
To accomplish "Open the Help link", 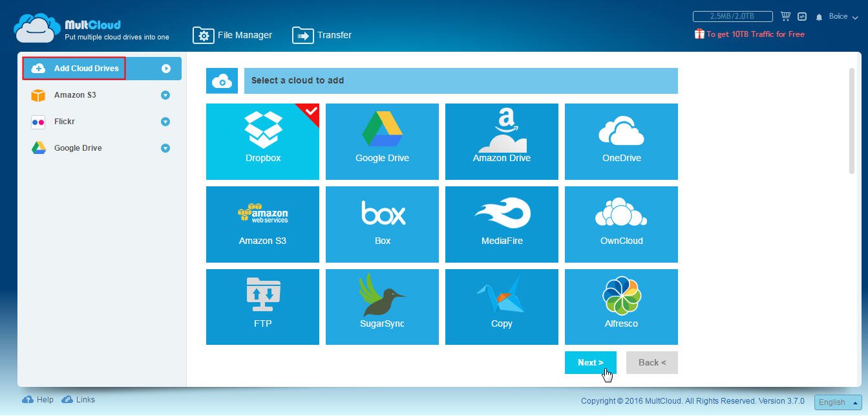I will coord(38,400).
